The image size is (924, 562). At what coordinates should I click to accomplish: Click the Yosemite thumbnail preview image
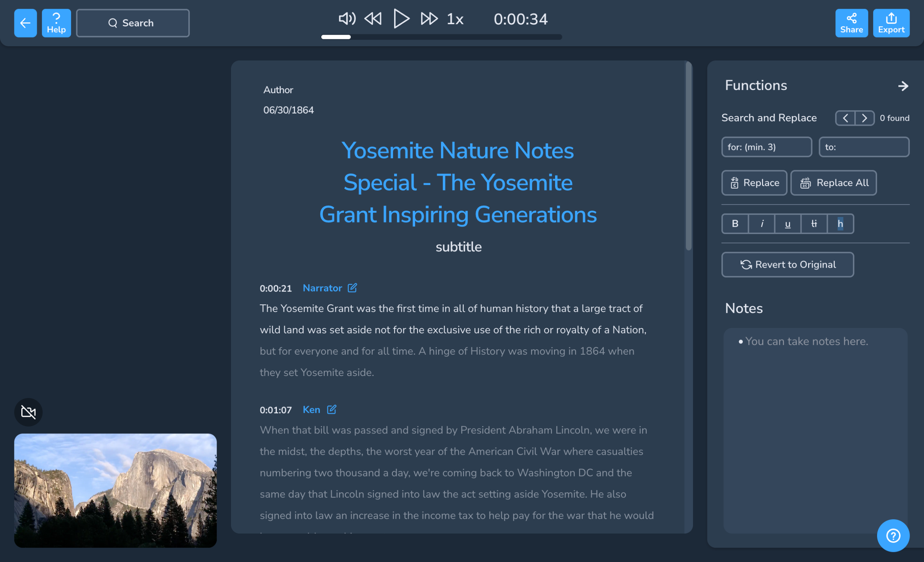115,491
